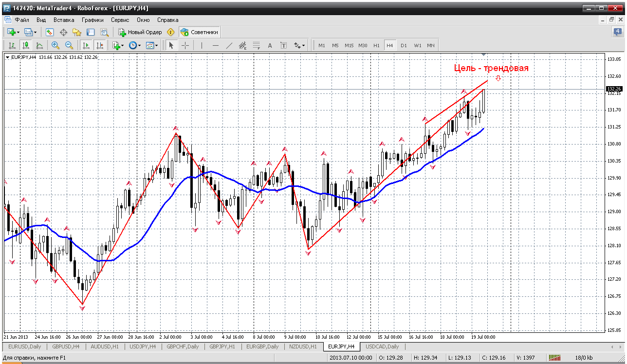Open the Файл menu
Image resolution: width=627 pixels, height=364 pixels.
22,20
